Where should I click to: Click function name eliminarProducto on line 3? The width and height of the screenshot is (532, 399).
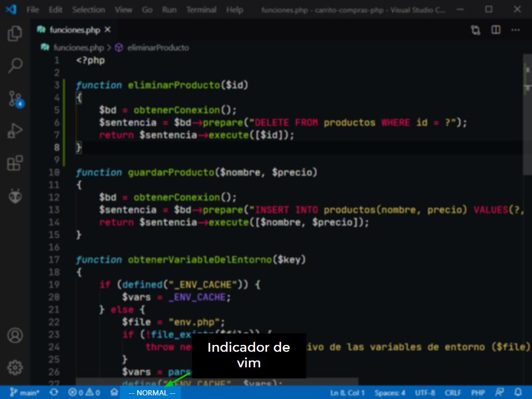tap(174, 85)
